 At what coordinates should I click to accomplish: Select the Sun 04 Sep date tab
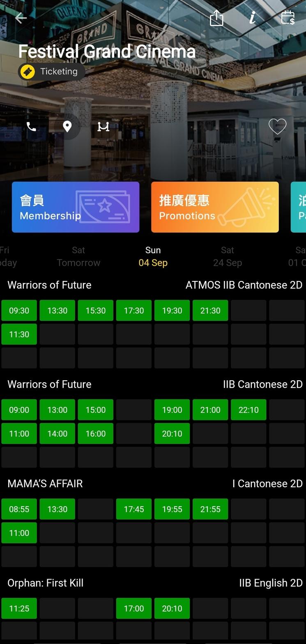(x=153, y=256)
